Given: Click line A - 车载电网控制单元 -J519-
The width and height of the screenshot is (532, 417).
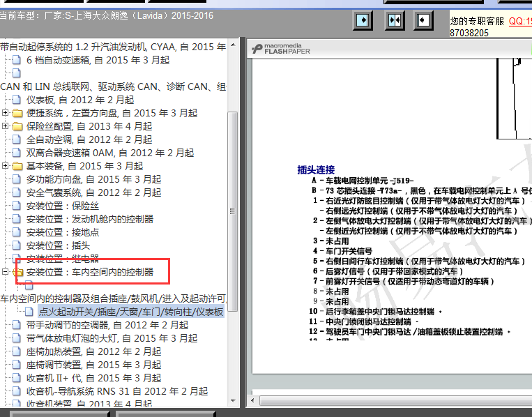Looking at the screenshot, I should (363, 181).
